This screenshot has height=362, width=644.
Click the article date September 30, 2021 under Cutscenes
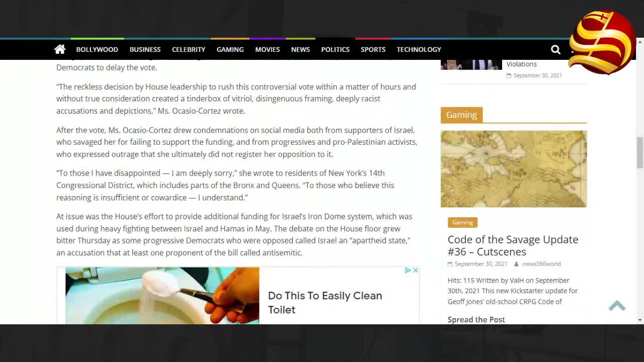point(481,264)
